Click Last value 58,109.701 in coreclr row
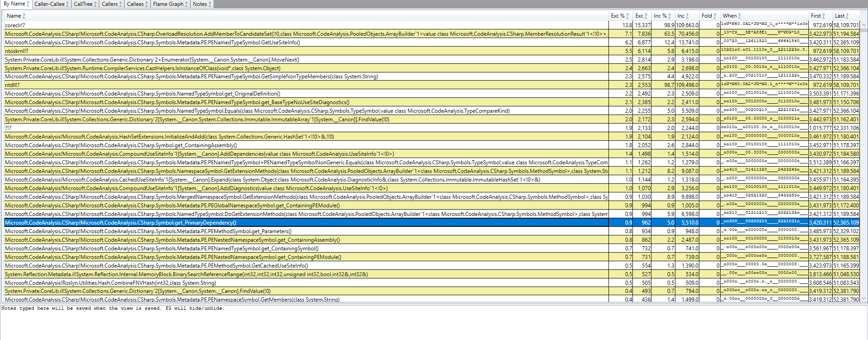868x340 pixels. 846,25
